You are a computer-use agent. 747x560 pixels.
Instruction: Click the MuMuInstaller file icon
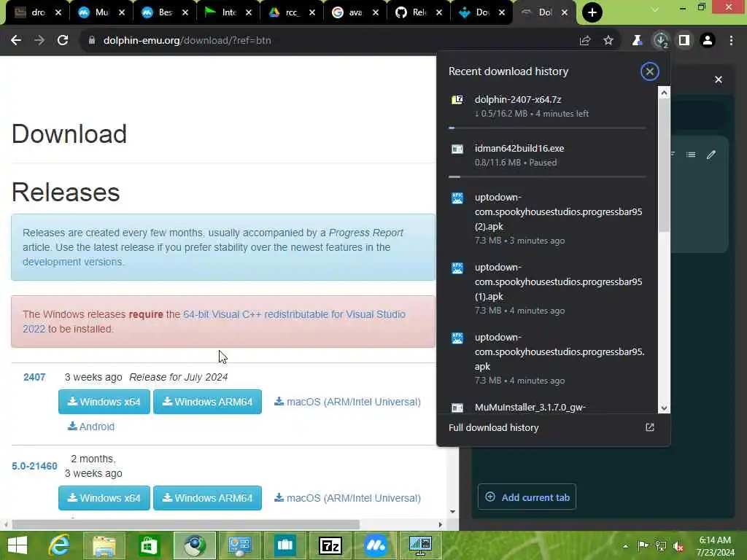pos(457,408)
